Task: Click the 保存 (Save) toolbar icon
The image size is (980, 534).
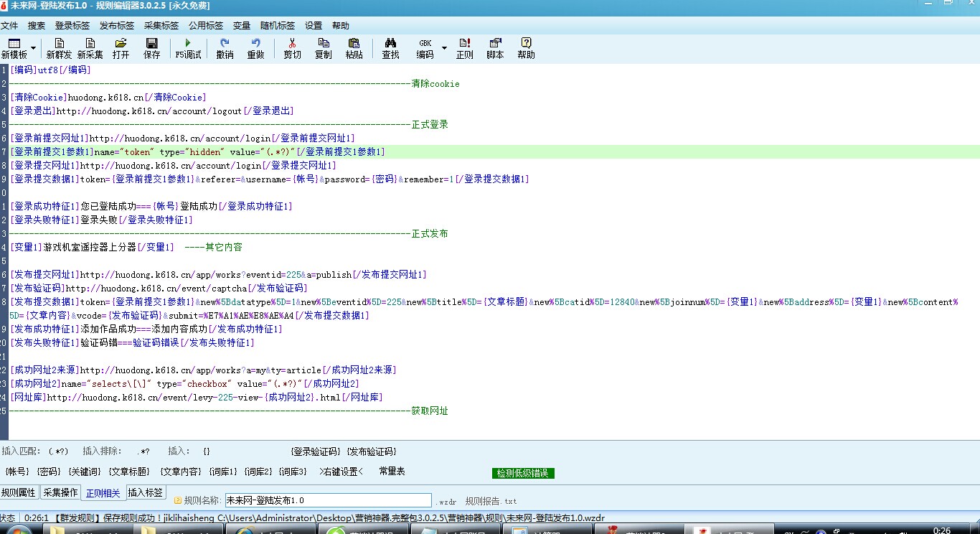Action: 151,48
